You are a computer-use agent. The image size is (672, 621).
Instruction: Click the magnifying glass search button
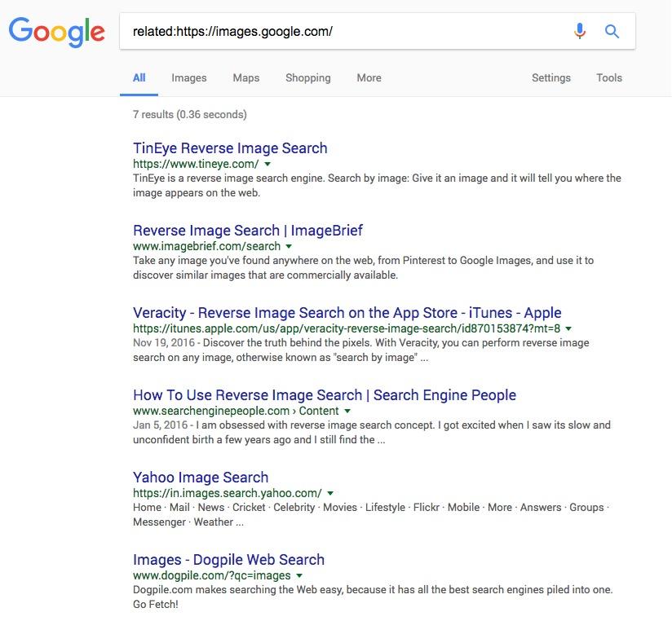[612, 31]
